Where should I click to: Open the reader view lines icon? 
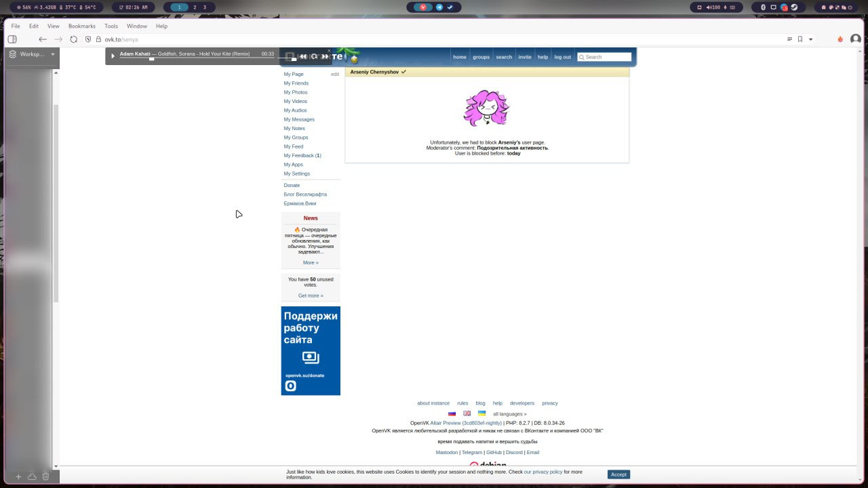click(x=789, y=39)
